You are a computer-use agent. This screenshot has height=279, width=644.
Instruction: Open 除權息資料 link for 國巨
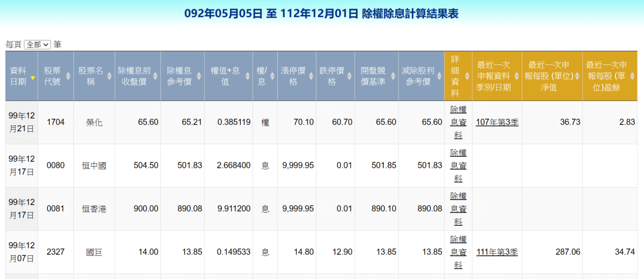point(458,252)
